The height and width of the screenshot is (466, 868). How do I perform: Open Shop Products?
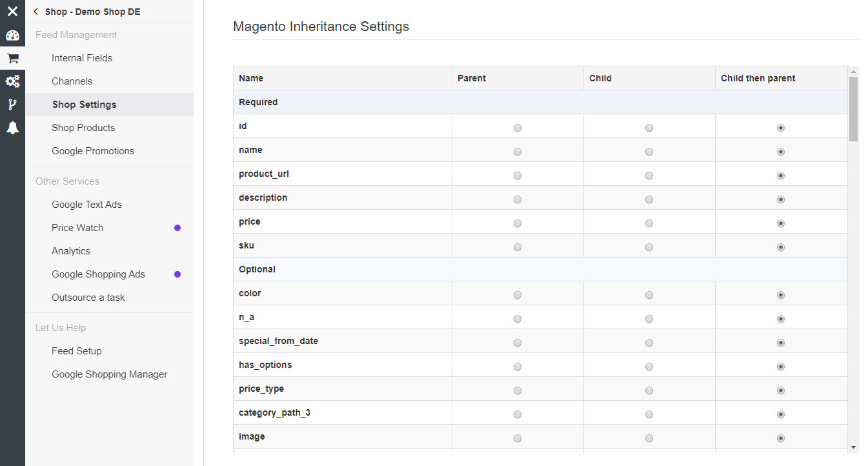pos(83,128)
